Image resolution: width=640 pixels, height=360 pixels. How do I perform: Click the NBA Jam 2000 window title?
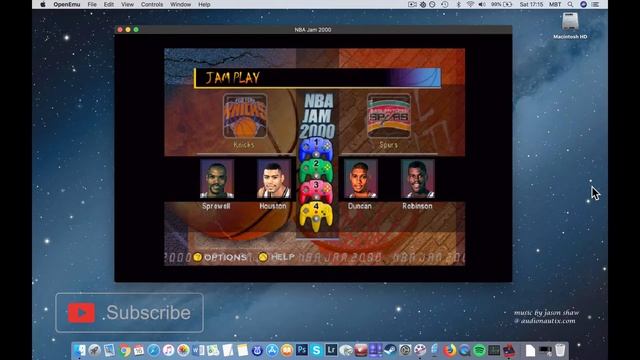coord(313,29)
